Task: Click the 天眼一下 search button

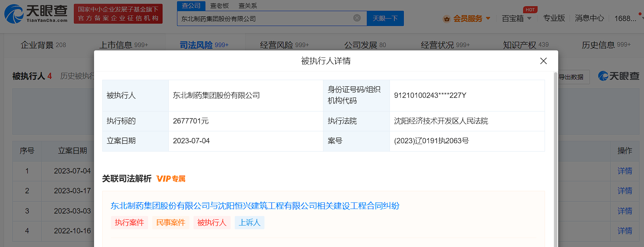Action: [x=385, y=18]
